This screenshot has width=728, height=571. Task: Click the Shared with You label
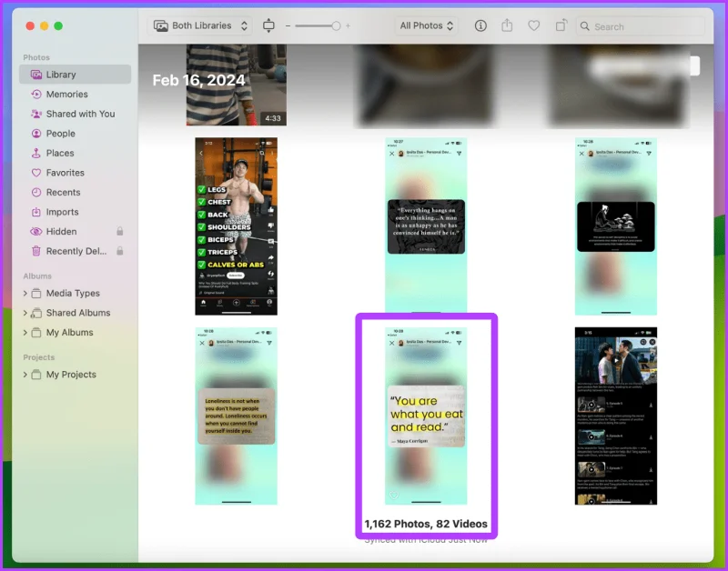pos(80,114)
